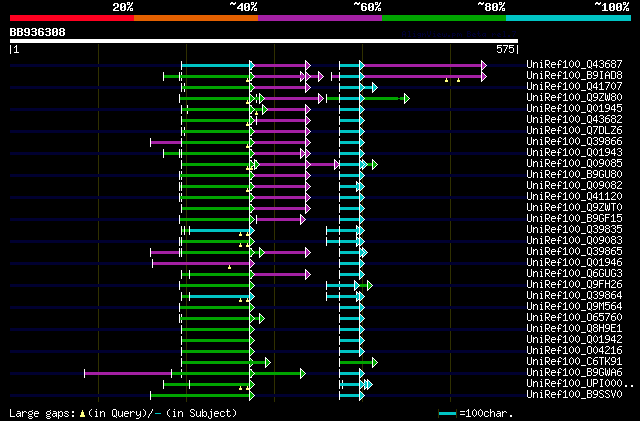Select the UniRef100_O04216 label
Viewport: 640px width, 421px height.
[574, 351]
